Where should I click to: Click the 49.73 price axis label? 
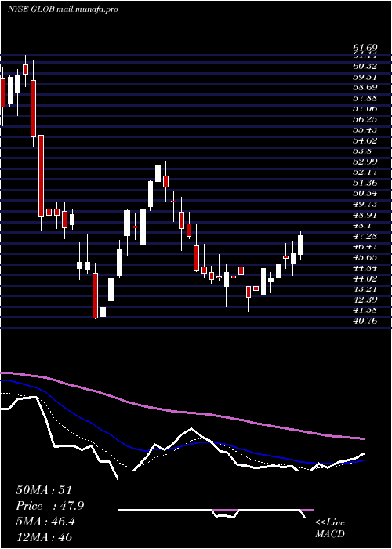pyautogui.click(x=365, y=204)
